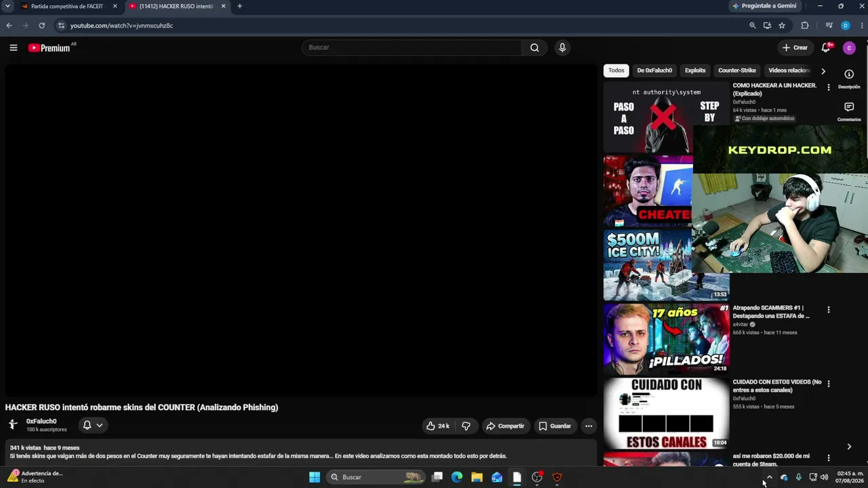Open options for COMO HACKEAR A UN HACKER video
Image resolution: width=868 pixels, height=488 pixels.
(x=828, y=87)
